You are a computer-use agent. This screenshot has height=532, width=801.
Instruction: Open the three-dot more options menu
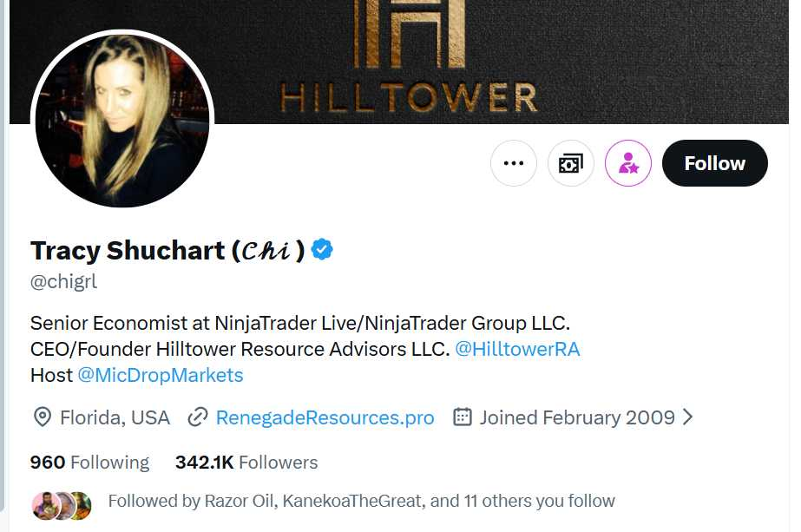pyautogui.click(x=514, y=163)
